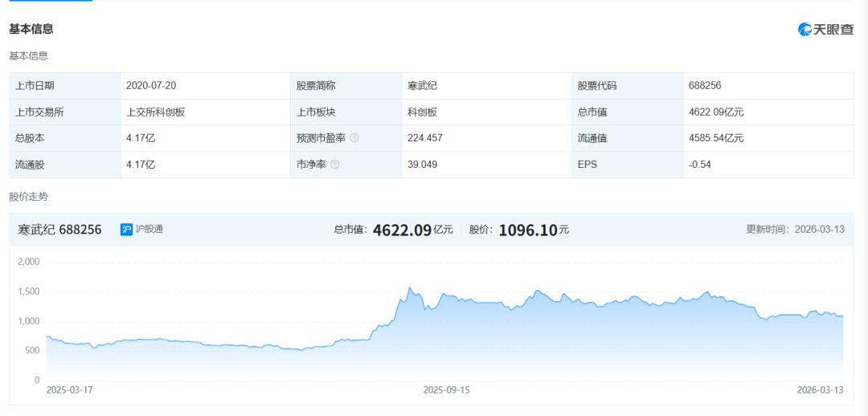Select the 4.17亿 value in 总股本 row
Viewport: 868px width, 416px height.
click(141, 138)
